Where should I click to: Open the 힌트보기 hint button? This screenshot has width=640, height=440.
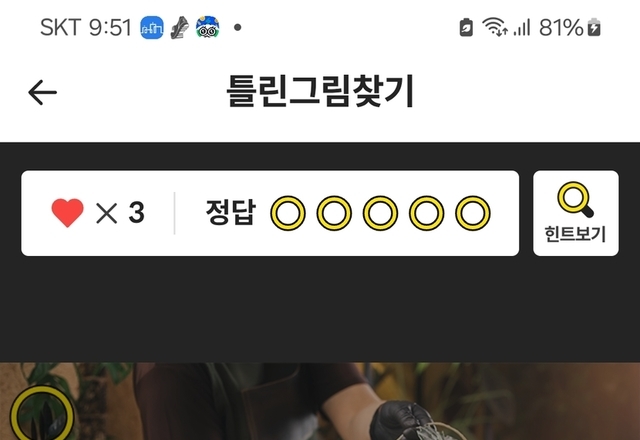pos(576,213)
